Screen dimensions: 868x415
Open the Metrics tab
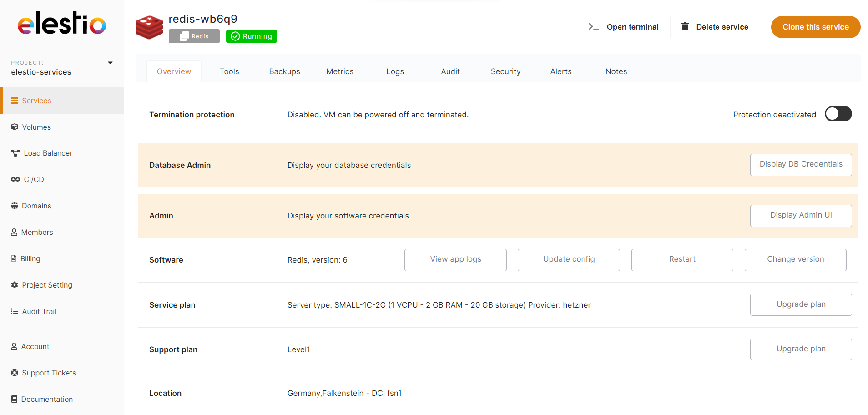[340, 71]
